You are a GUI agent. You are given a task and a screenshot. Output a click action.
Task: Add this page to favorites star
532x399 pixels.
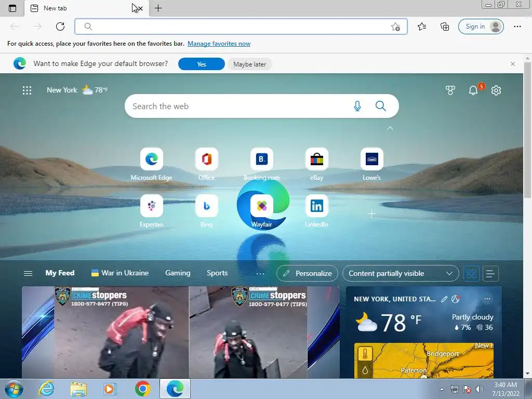tap(395, 27)
